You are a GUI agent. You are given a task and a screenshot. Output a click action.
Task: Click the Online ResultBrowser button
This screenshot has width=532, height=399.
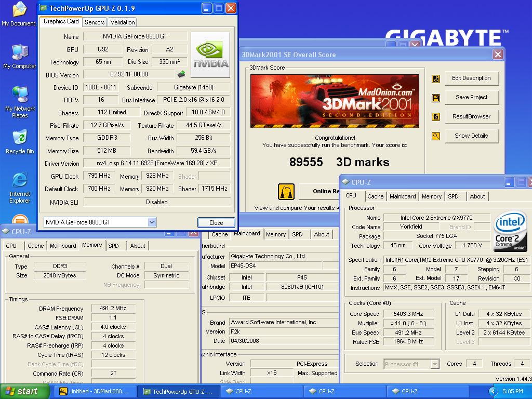pyautogui.click(x=320, y=191)
